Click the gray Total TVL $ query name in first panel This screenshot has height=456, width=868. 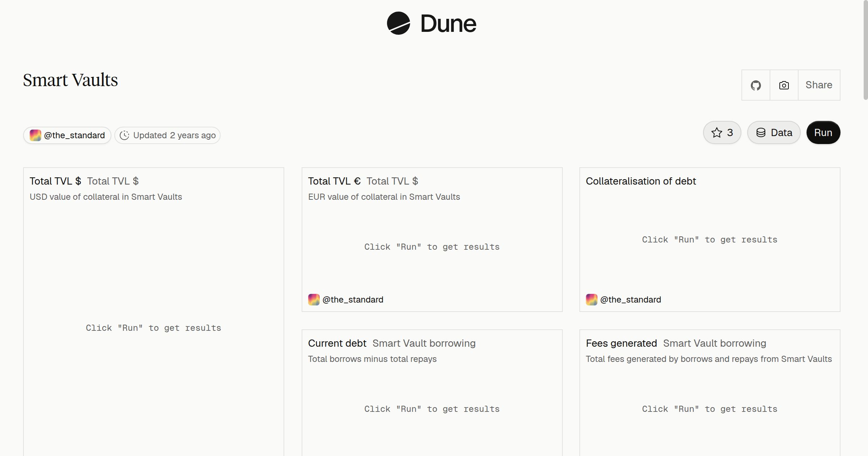[113, 181]
